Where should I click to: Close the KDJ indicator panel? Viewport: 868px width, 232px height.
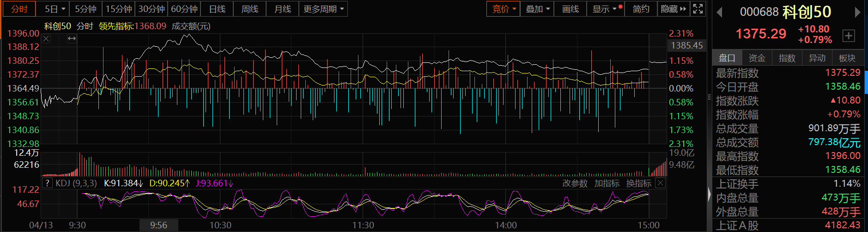pos(661,183)
